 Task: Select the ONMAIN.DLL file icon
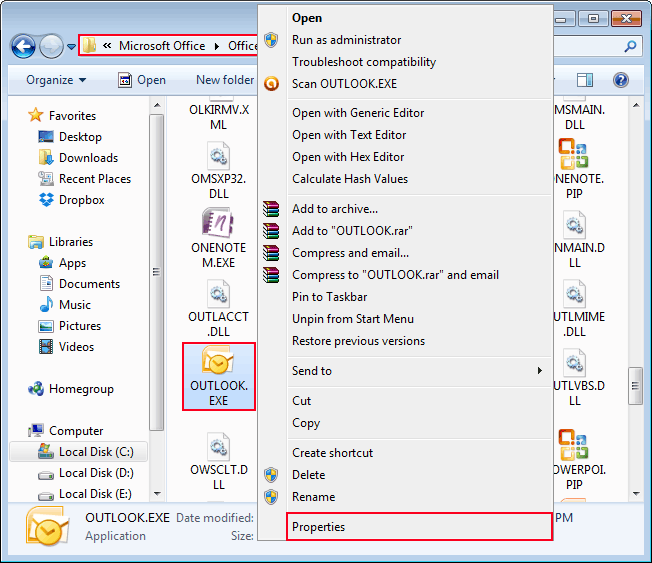575,225
